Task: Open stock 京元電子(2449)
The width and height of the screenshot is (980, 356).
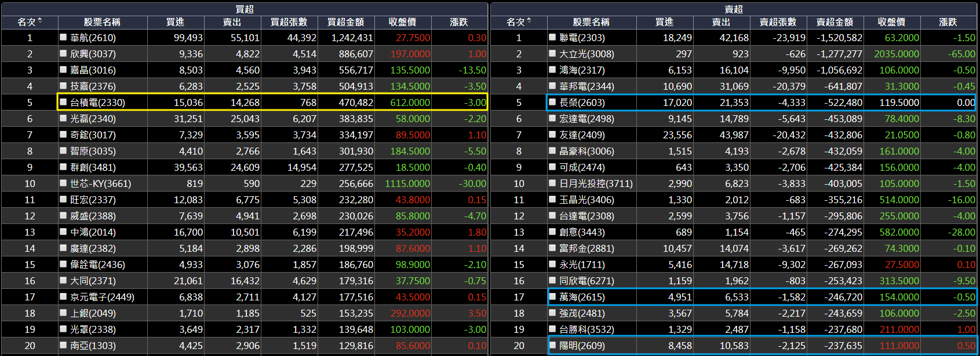Action: pyautogui.click(x=102, y=297)
